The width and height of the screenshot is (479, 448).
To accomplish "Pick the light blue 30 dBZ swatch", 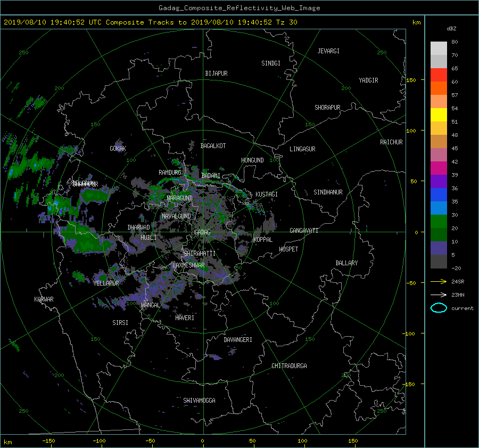I will click(x=439, y=208).
